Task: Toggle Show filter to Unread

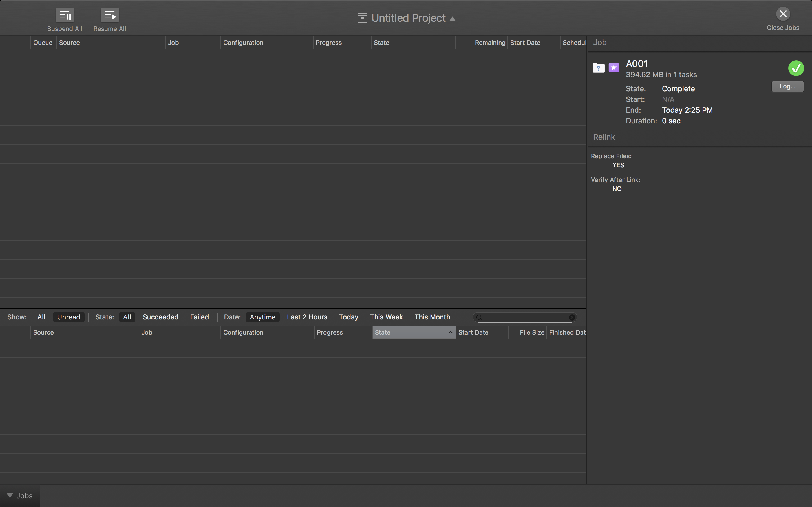Action: [x=69, y=317]
